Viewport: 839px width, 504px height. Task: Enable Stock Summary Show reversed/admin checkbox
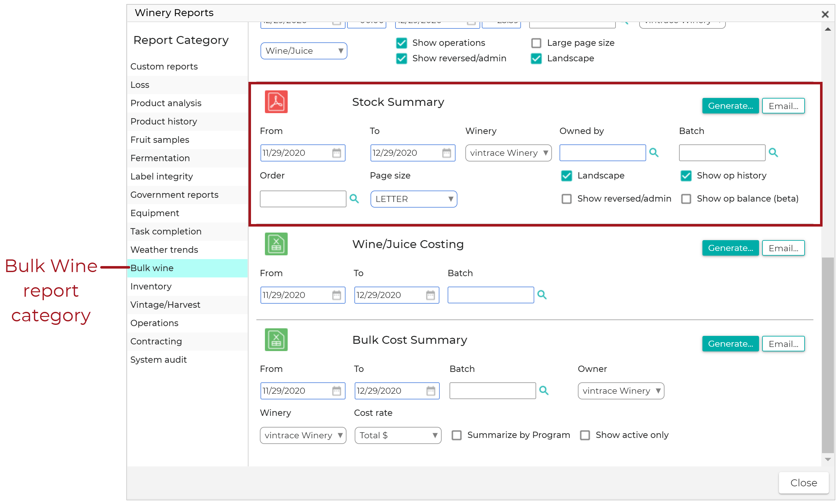(x=566, y=199)
